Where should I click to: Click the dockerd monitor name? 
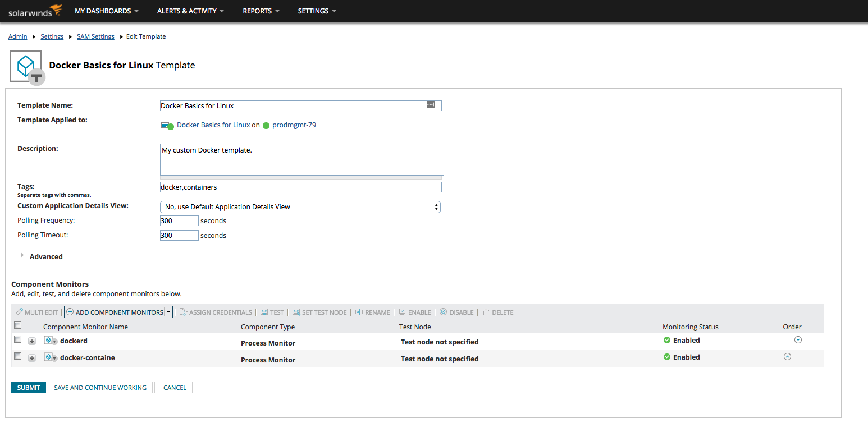coord(74,341)
